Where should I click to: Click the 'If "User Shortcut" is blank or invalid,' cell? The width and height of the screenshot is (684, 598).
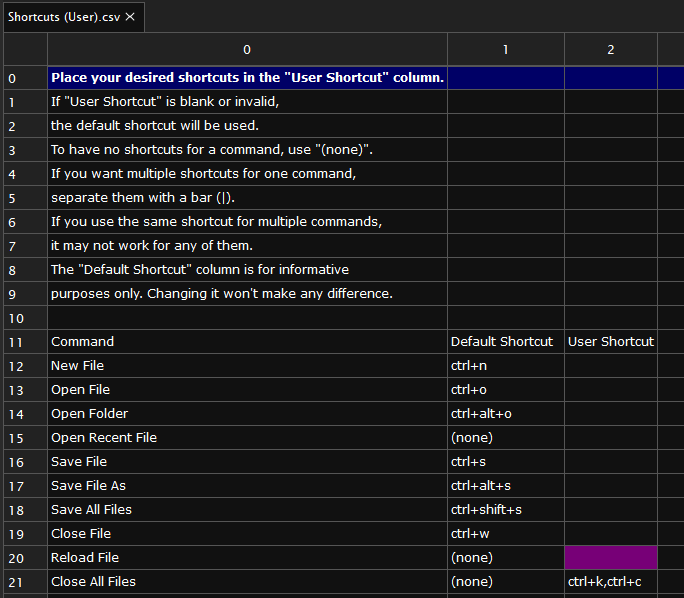[x=247, y=102]
